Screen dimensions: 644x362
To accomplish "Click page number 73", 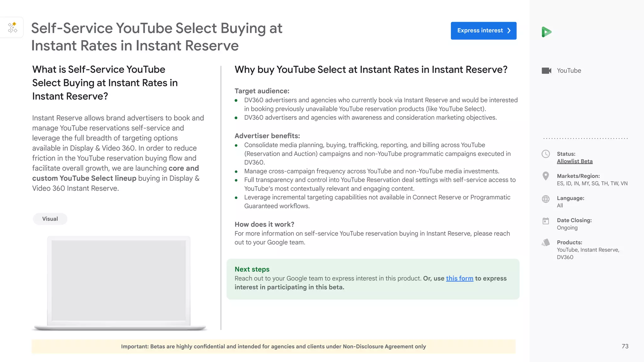I will (625, 346).
